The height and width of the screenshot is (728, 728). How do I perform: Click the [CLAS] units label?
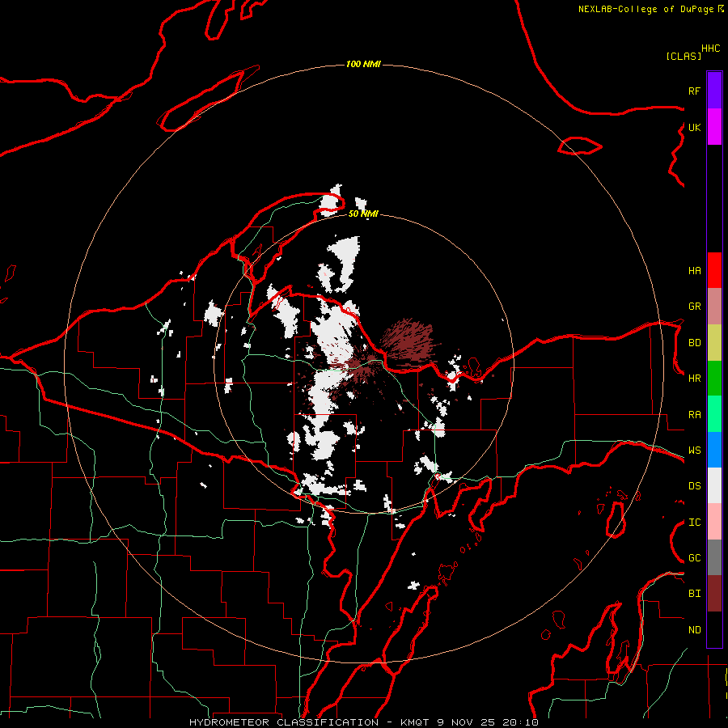click(684, 56)
